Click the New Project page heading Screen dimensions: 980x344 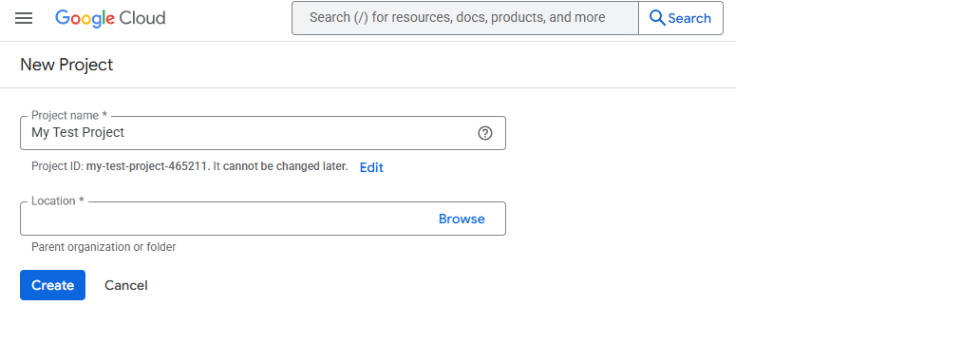tap(66, 65)
